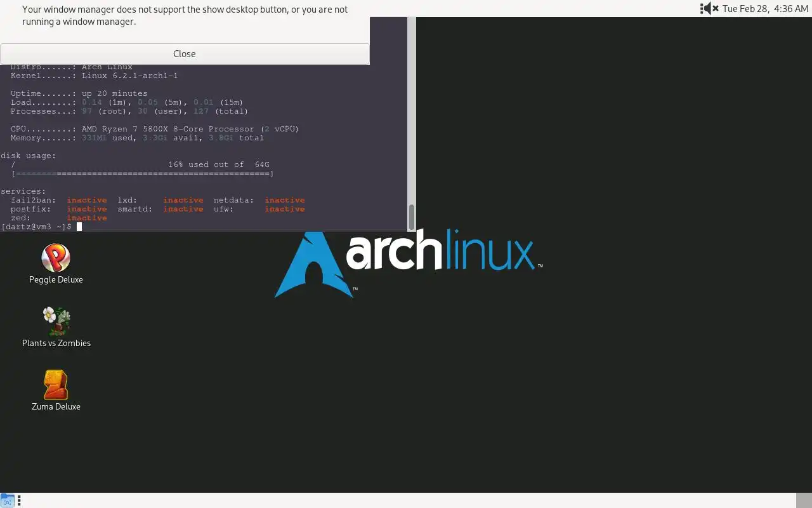Click the show desktop icon in bottom panel

[7, 500]
